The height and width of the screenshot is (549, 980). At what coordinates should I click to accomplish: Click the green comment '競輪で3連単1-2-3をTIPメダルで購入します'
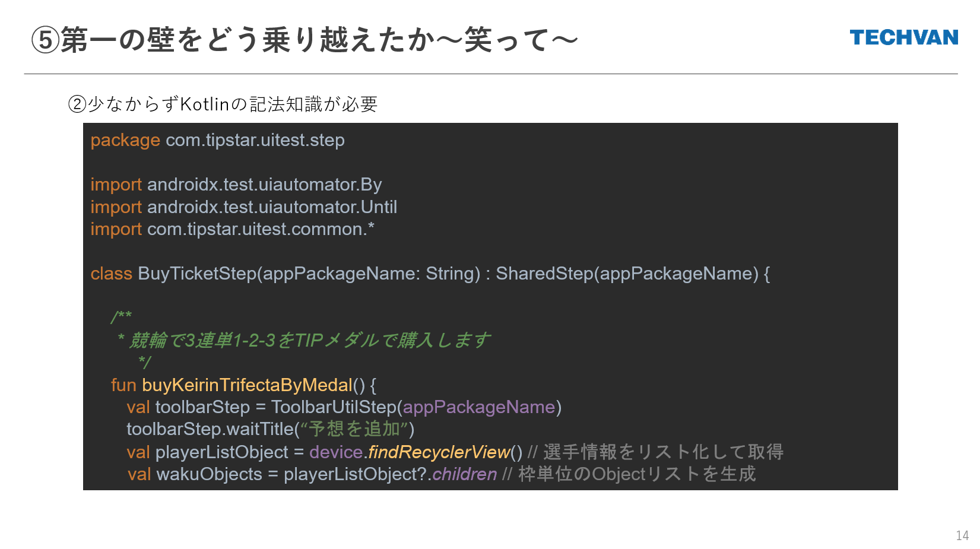pos(309,340)
